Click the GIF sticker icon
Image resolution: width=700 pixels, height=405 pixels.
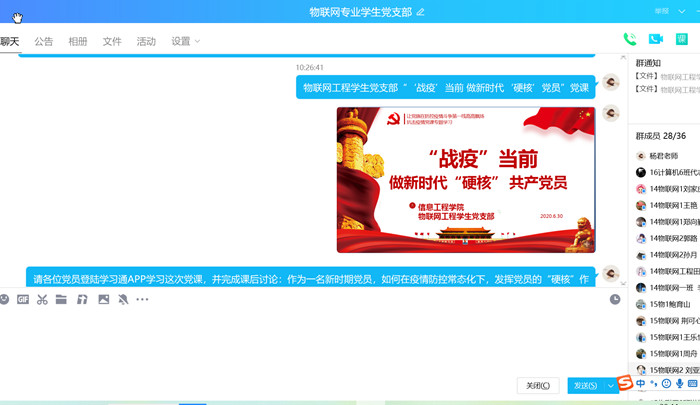tap(23, 299)
